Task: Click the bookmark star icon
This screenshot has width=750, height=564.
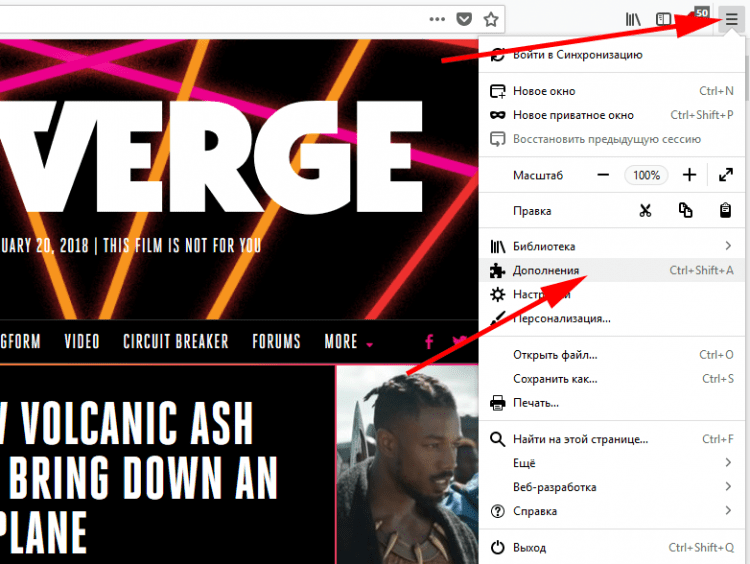Action: pyautogui.click(x=491, y=19)
